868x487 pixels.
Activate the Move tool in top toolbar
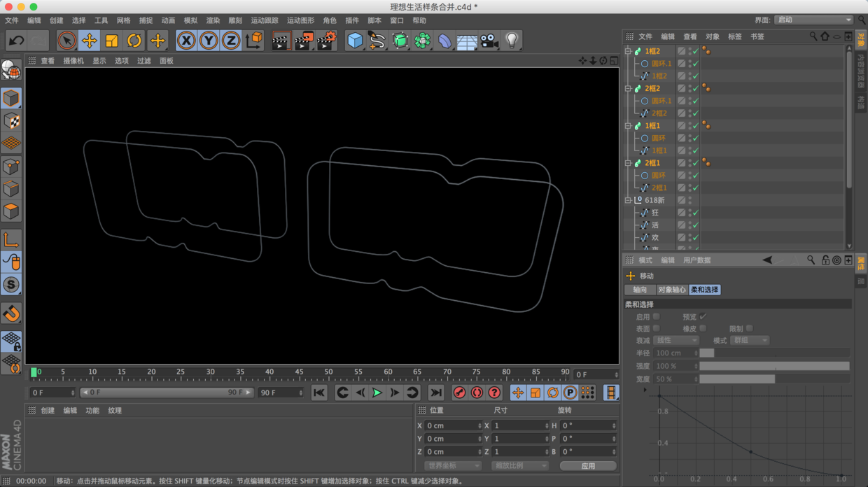(89, 41)
